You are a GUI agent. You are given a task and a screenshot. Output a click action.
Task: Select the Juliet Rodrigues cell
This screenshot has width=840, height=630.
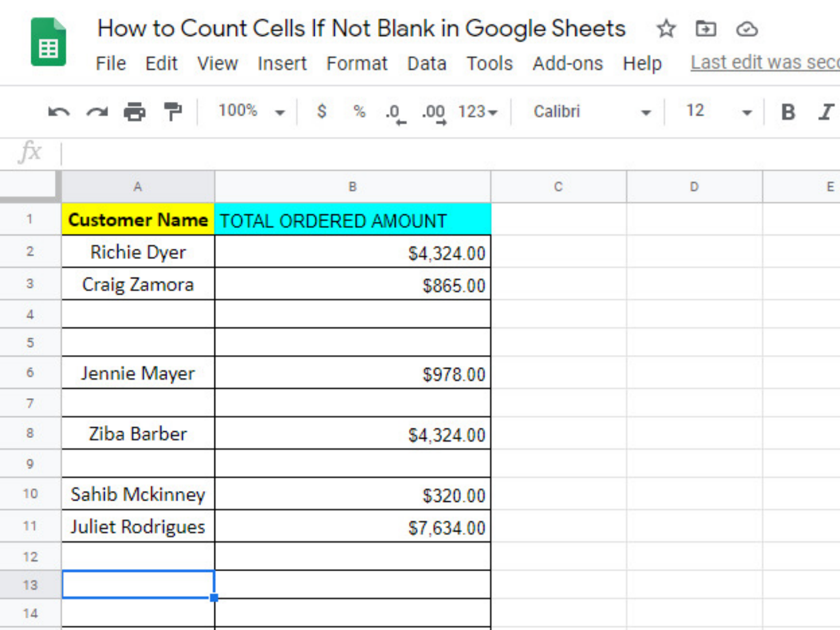[138, 526]
